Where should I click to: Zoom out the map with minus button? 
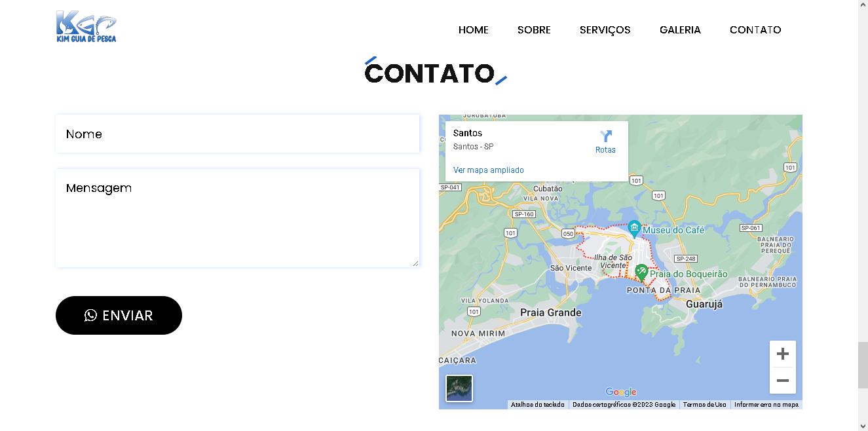point(782,381)
